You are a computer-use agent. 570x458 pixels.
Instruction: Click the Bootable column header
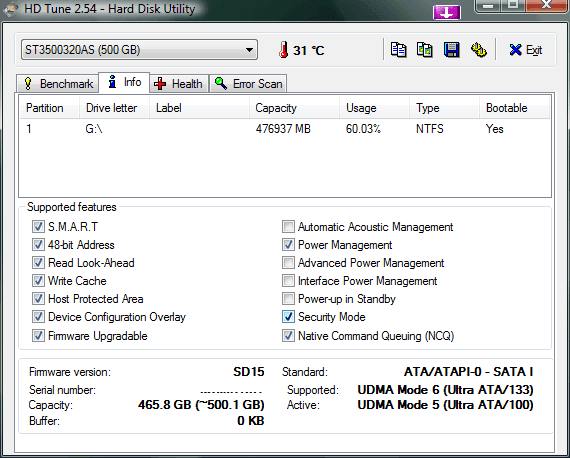pos(514,108)
